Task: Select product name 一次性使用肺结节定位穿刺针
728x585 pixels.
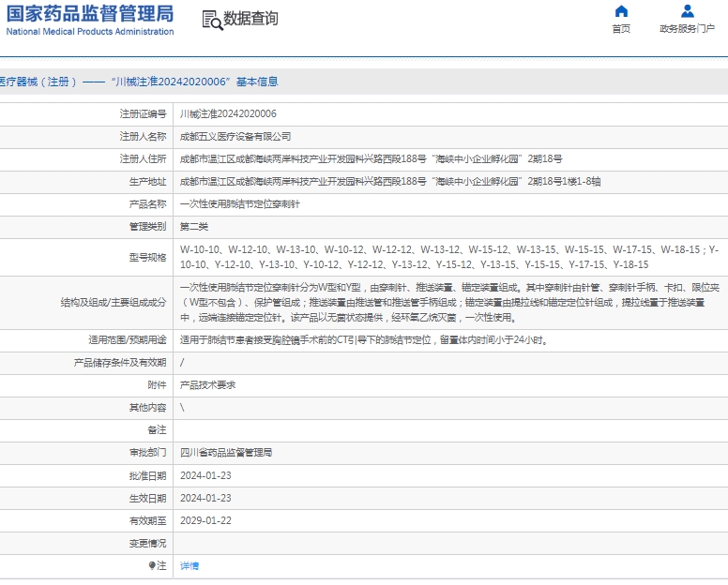Action: click(240, 204)
